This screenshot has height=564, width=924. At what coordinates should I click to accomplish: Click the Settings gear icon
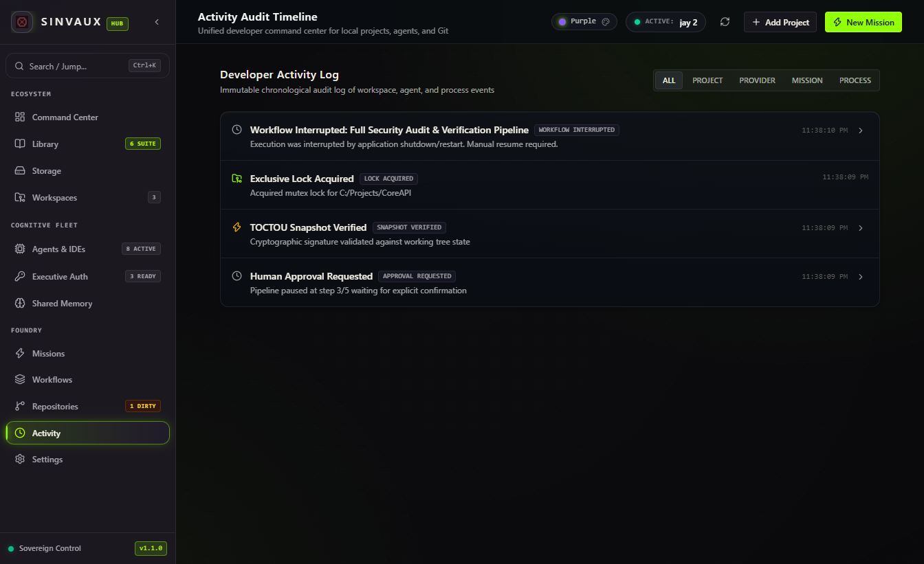coord(20,460)
